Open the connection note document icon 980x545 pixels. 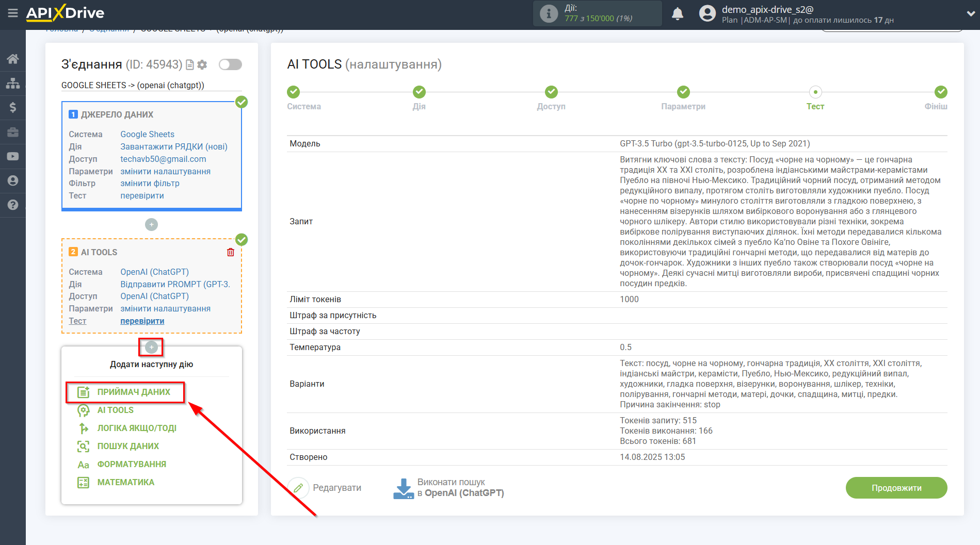190,64
